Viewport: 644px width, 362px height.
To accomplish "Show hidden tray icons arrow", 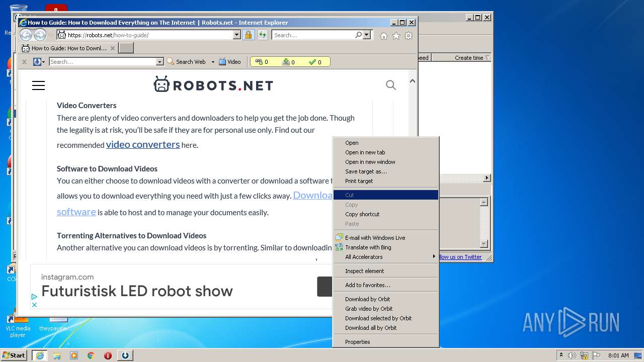I will click(x=561, y=355).
